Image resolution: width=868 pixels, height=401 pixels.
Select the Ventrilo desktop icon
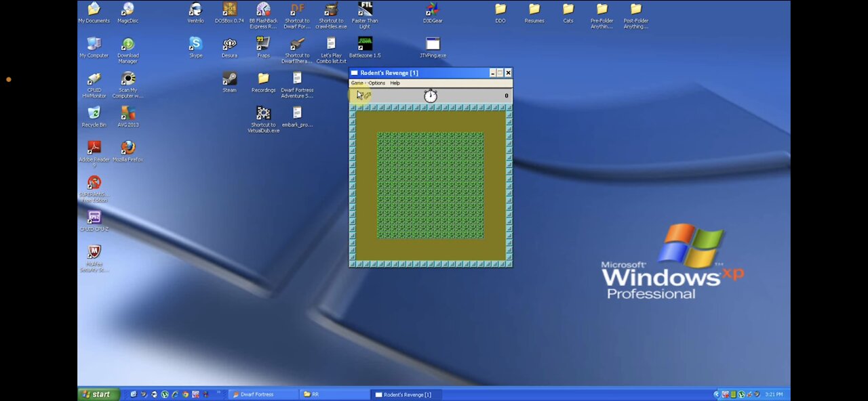click(195, 13)
